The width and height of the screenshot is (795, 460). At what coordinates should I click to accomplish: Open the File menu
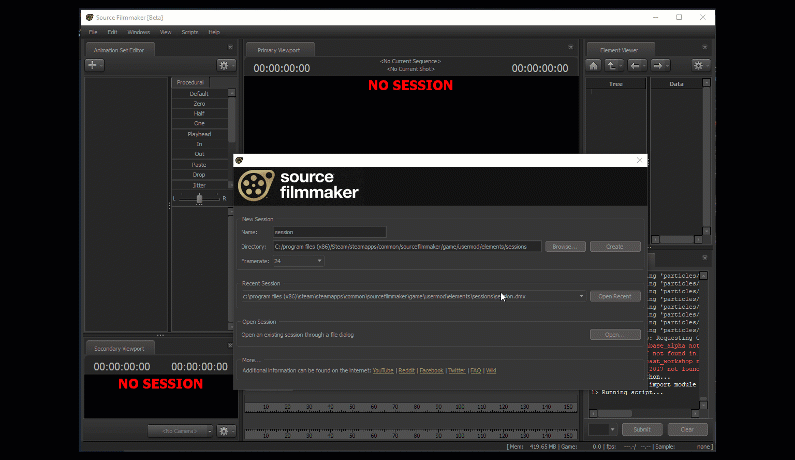pyautogui.click(x=93, y=32)
